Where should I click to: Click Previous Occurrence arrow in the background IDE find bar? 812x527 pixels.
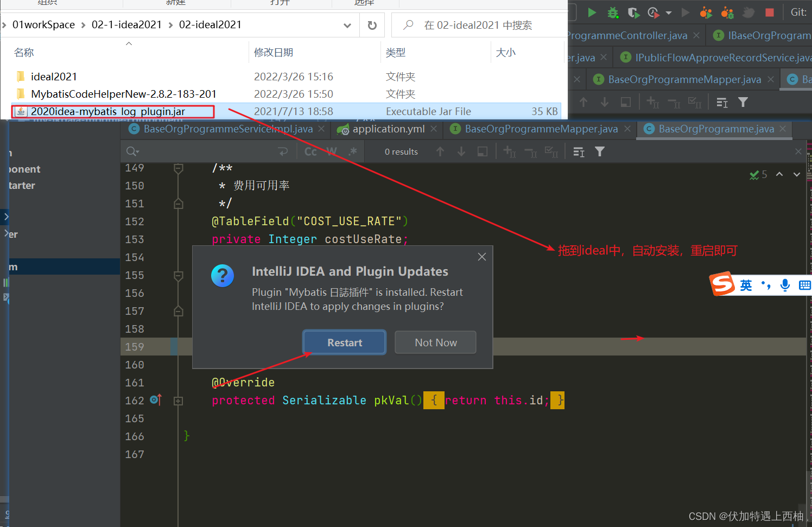(x=583, y=102)
